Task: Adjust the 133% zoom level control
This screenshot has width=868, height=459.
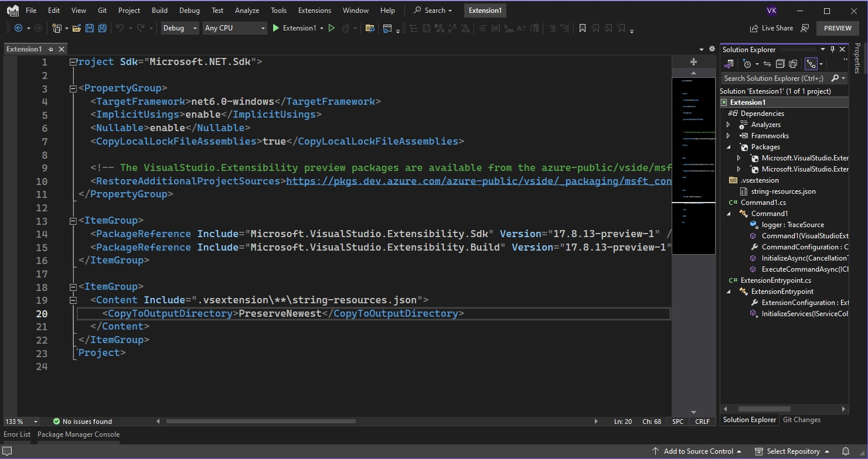Action: point(22,421)
